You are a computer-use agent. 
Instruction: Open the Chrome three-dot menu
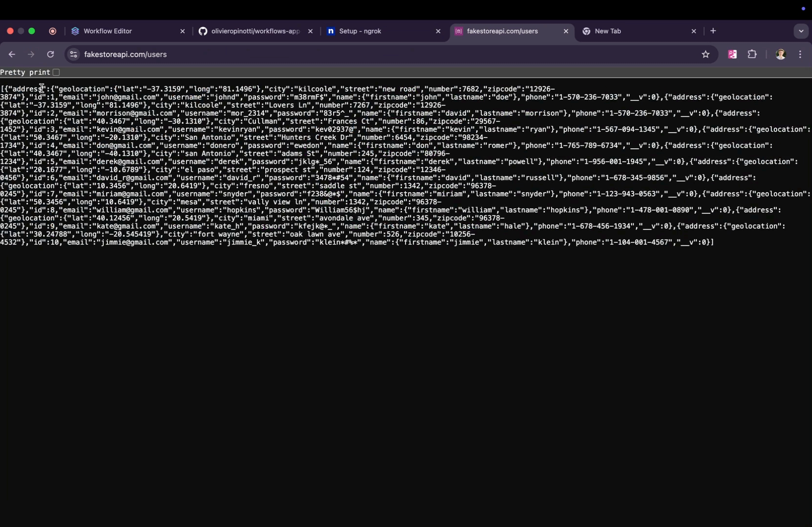pyautogui.click(x=800, y=54)
